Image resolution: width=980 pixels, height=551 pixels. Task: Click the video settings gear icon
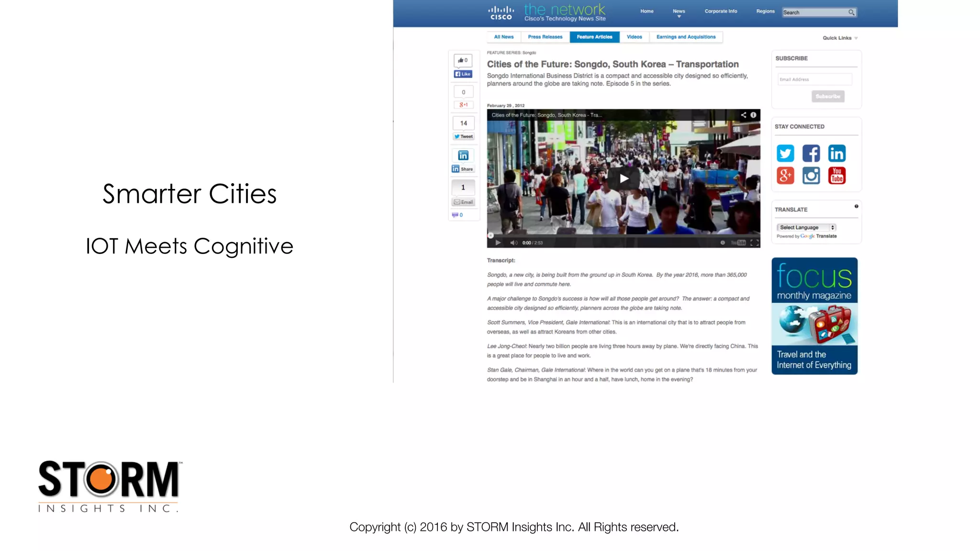click(723, 242)
